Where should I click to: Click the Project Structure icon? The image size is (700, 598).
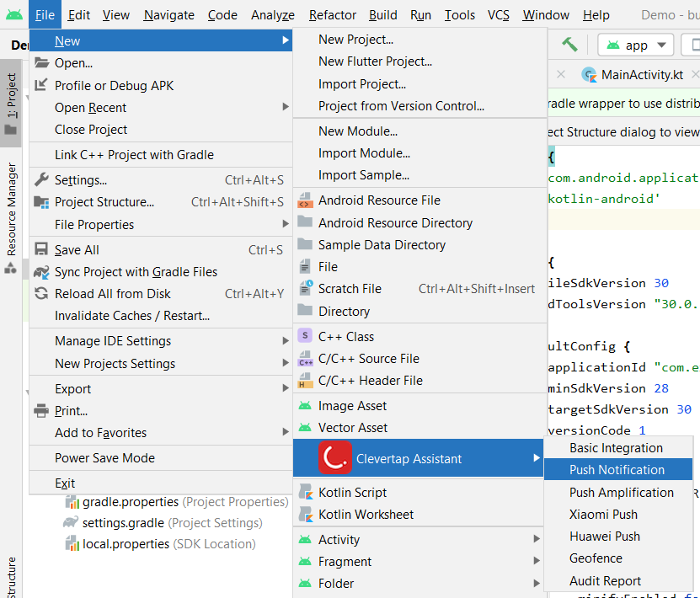pos(41,202)
